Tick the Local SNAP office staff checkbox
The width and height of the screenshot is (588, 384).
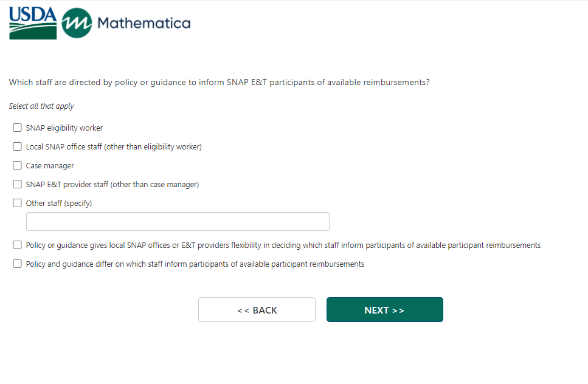17,146
